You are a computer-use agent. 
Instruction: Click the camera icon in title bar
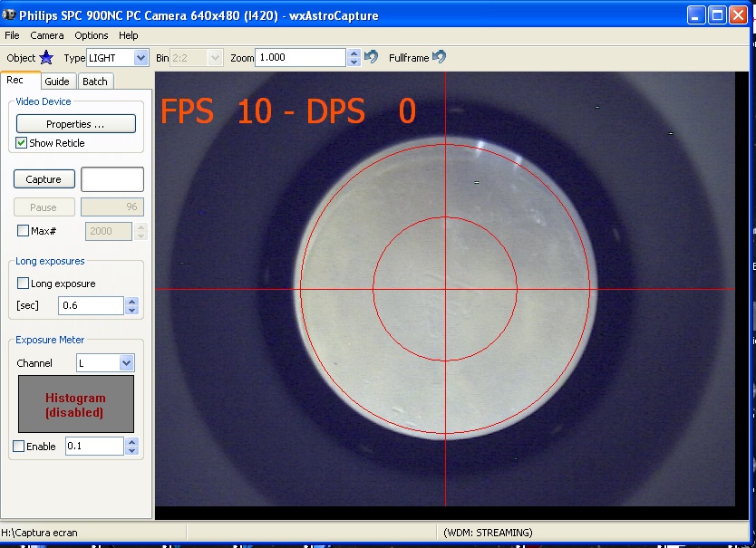coord(9,14)
